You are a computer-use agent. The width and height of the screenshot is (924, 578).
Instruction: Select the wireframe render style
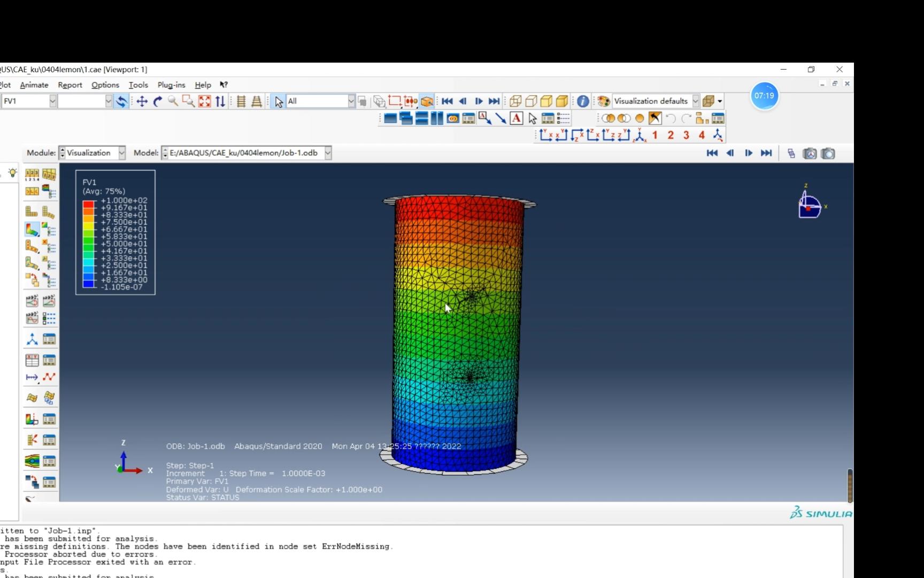tap(515, 101)
